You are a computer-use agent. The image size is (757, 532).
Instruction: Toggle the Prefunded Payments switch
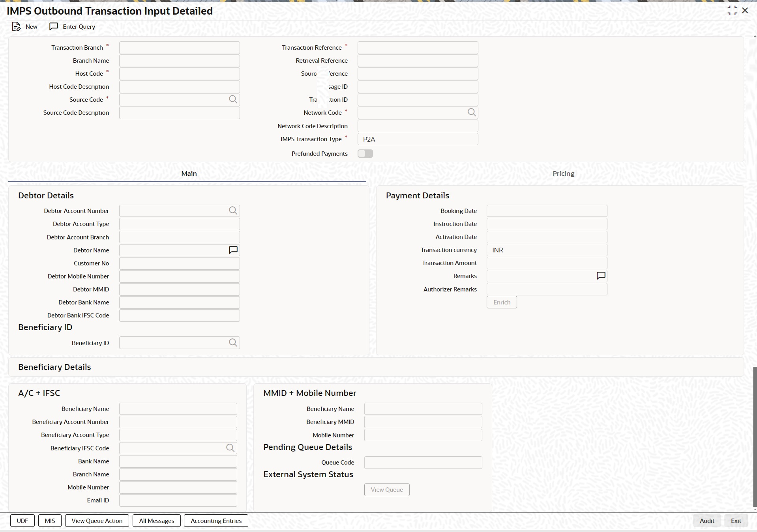click(x=365, y=153)
